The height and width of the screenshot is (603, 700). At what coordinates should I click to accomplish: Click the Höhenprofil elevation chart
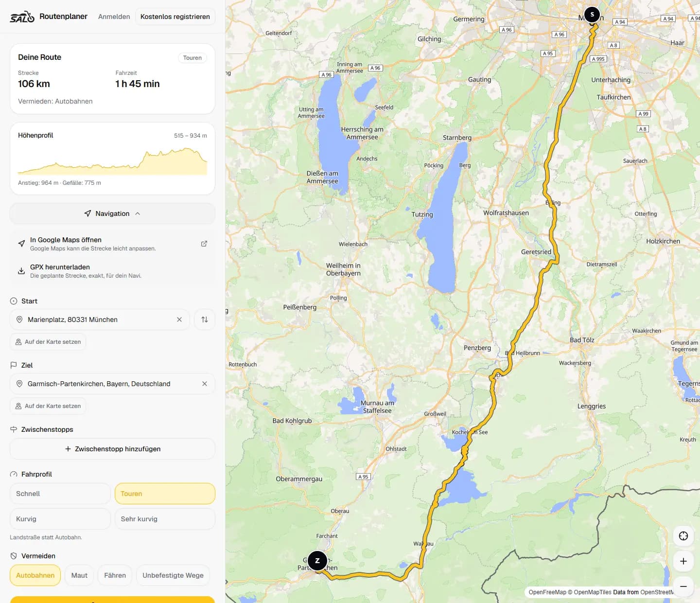click(x=112, y=161)
